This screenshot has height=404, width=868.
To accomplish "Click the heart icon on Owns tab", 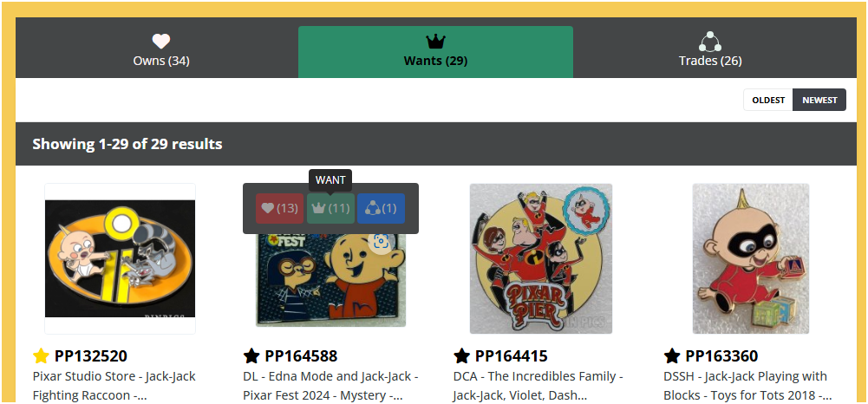I will pos(161,41).
